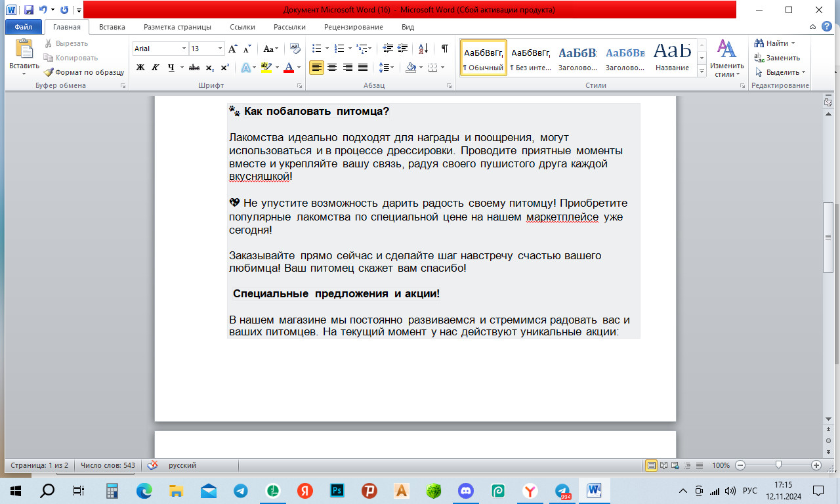Toggle italic formatting (К)

click(156, 68)
